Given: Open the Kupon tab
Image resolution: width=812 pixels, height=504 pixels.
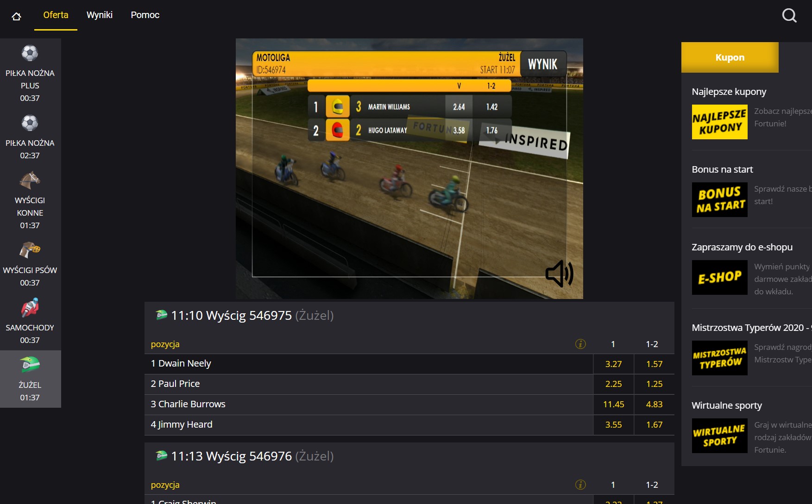Looking at the screenshot, I should [730, 57].
